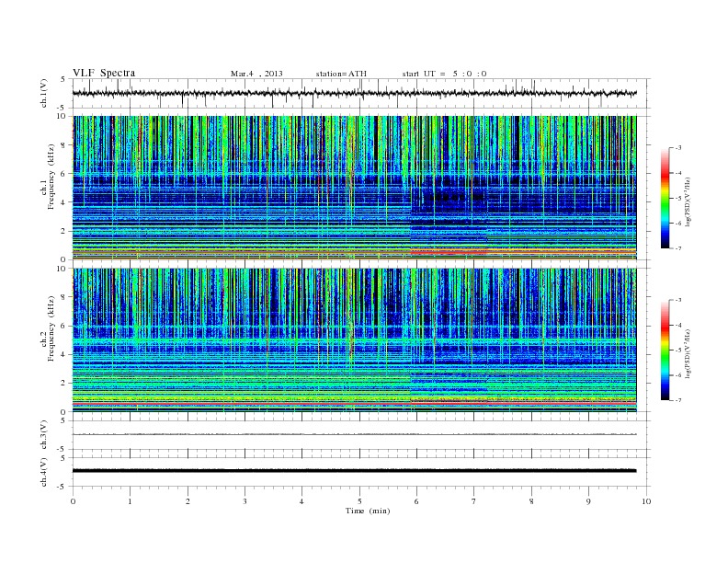Viewport: 728px width, 563px height.
Task: Click the time axis tick label "0"
Action: (73, 501)
